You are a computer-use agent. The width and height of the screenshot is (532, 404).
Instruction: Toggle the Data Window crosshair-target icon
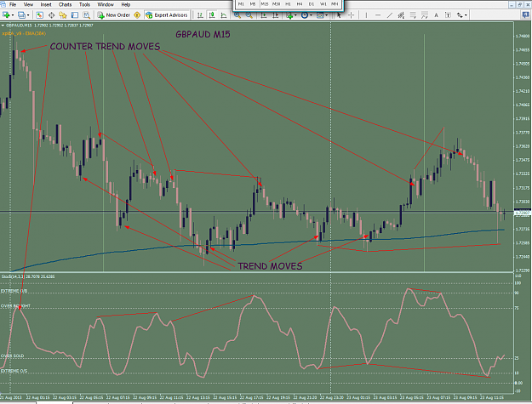click(52, 15)
